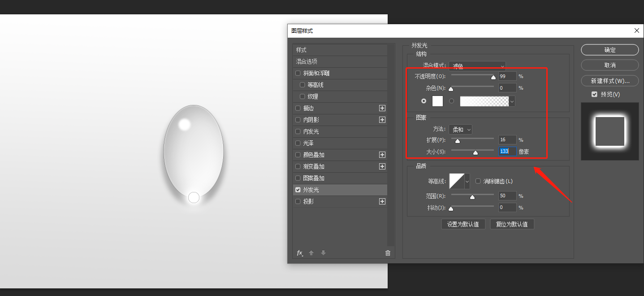Click the 取消 button
The width and height of the screenshot is (644, 296).
point(610,65)
